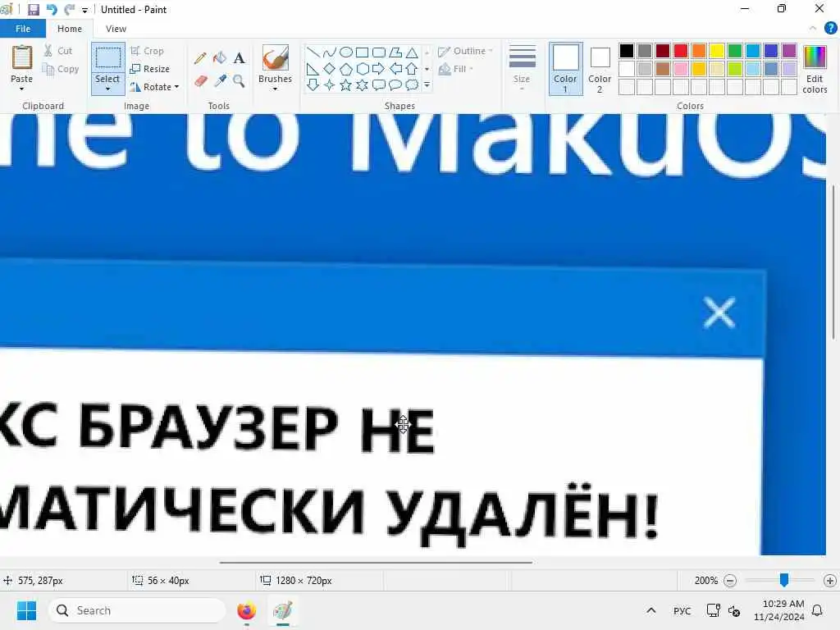Choose the Left arrow shape
The image size is (840, 630).
(x=395, y=69)
